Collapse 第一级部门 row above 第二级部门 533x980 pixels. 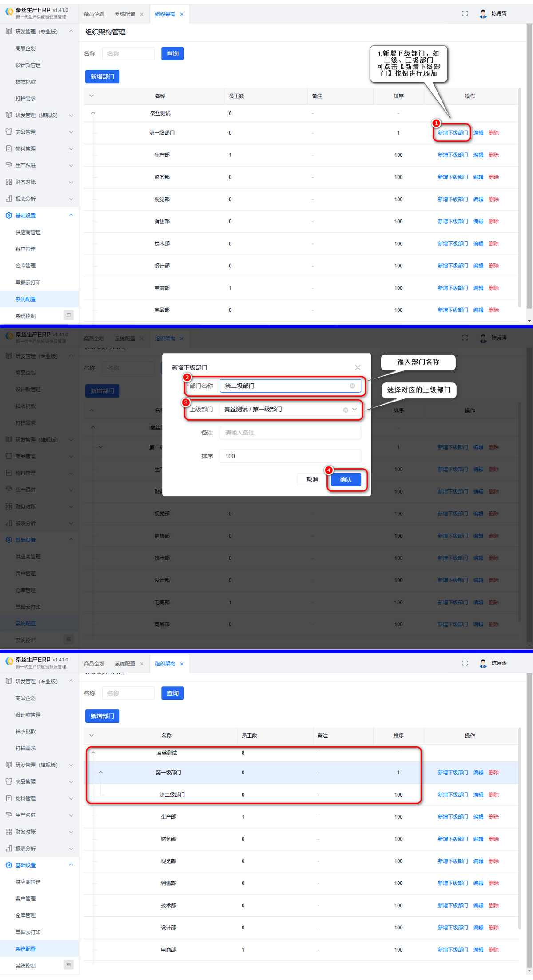tap(101, 773)
